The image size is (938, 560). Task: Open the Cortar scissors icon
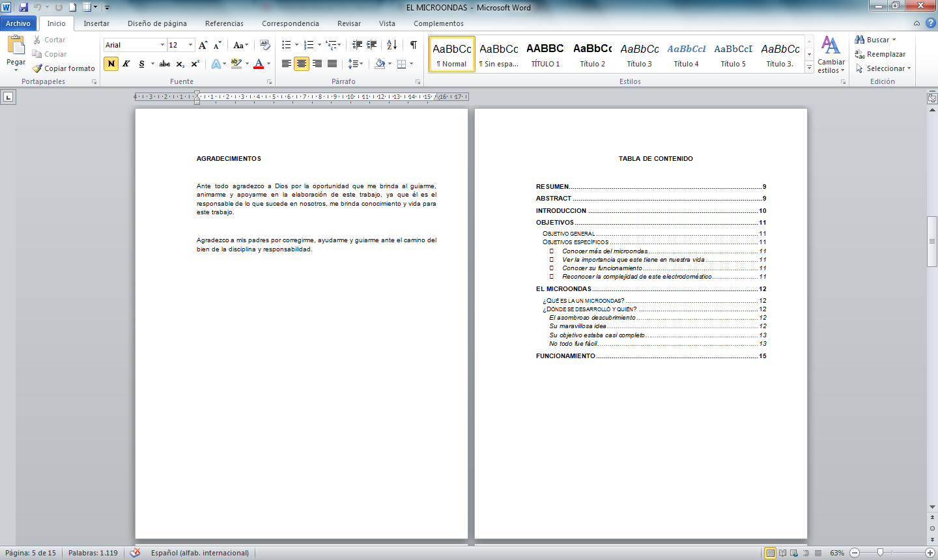38,40
